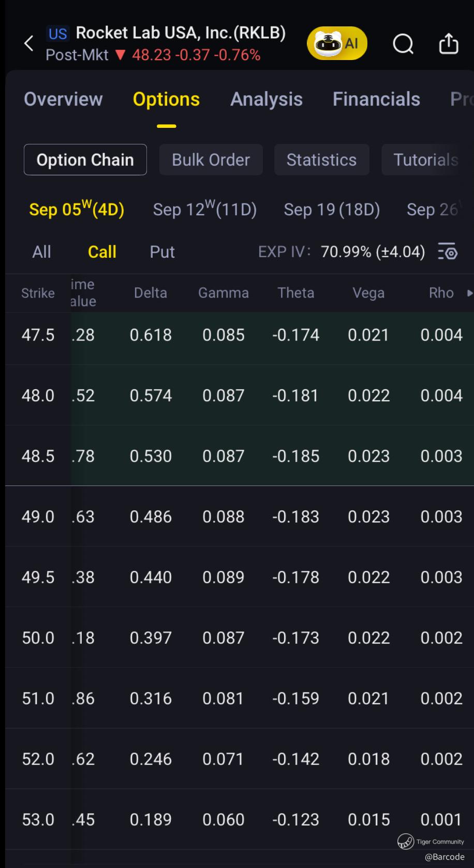Show more columns with right arrow
The image size is (474, 868).
click(x=469, y=293)
